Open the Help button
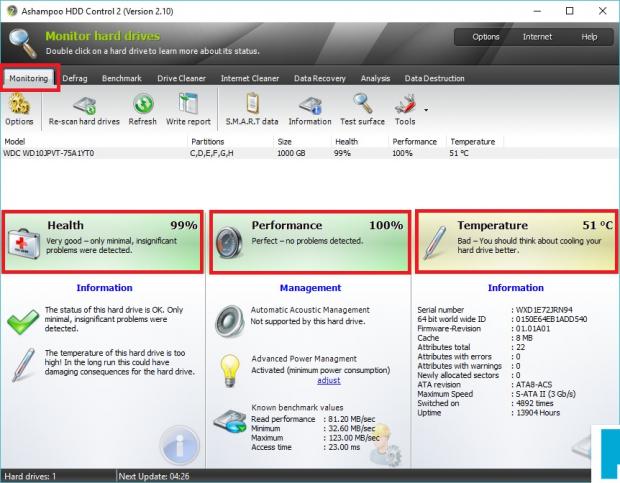 point(589,37)
